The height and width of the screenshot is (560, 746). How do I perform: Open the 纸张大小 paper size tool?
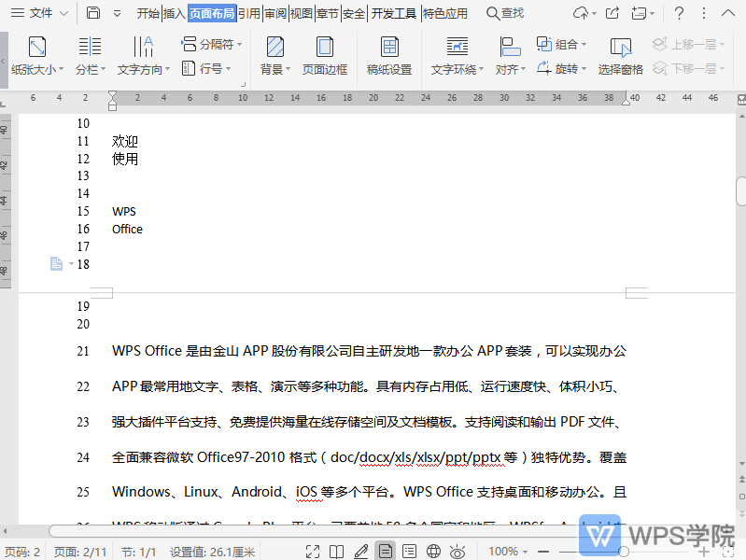[x=37, y=56]
